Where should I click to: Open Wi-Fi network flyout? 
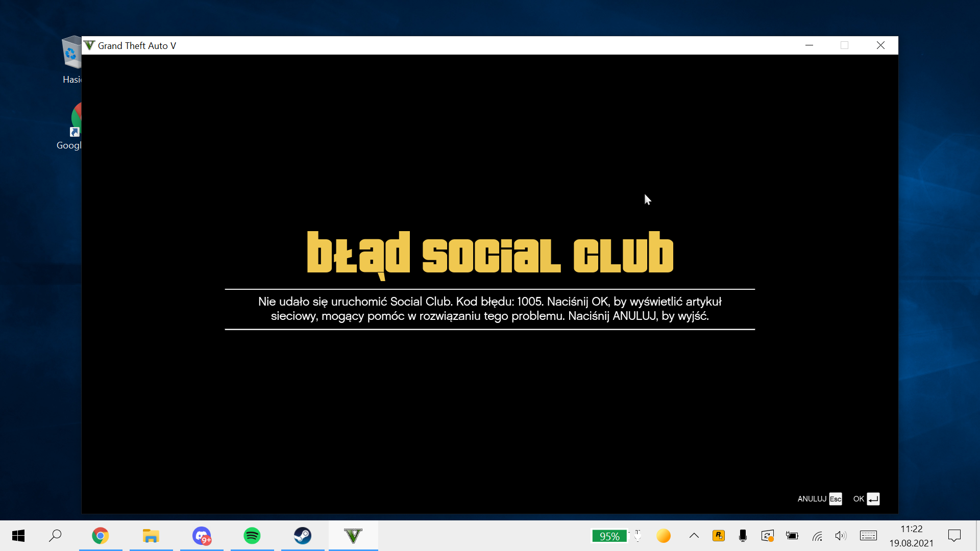817,536
